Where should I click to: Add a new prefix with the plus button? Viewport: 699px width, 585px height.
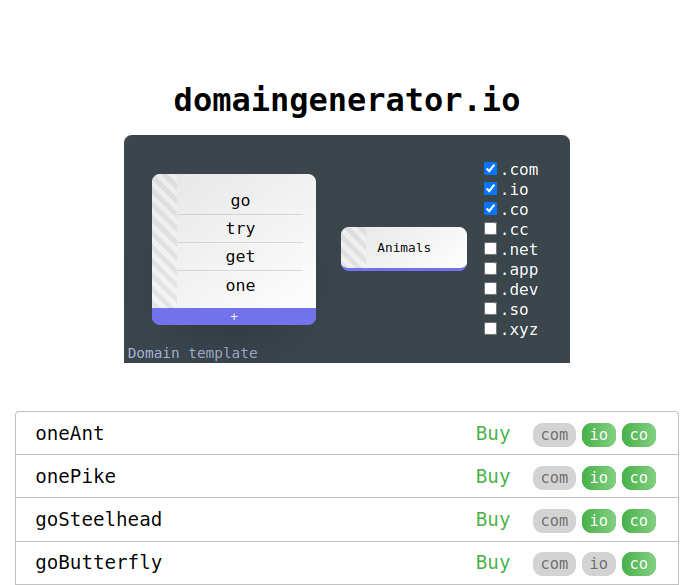pos(234,317)
